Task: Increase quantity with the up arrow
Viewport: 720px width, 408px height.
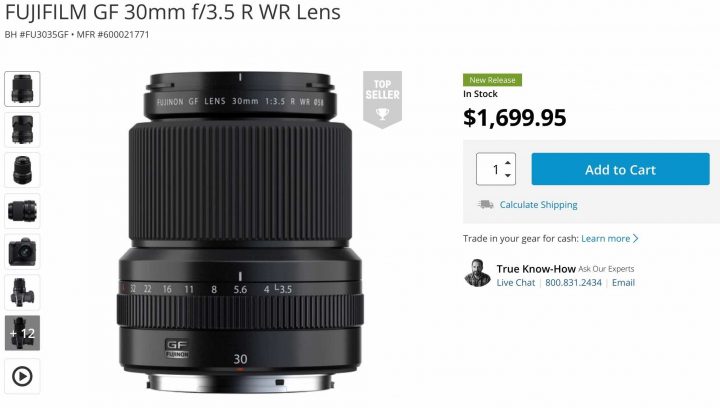Action: pyautogui.click(x=508, y=162)
